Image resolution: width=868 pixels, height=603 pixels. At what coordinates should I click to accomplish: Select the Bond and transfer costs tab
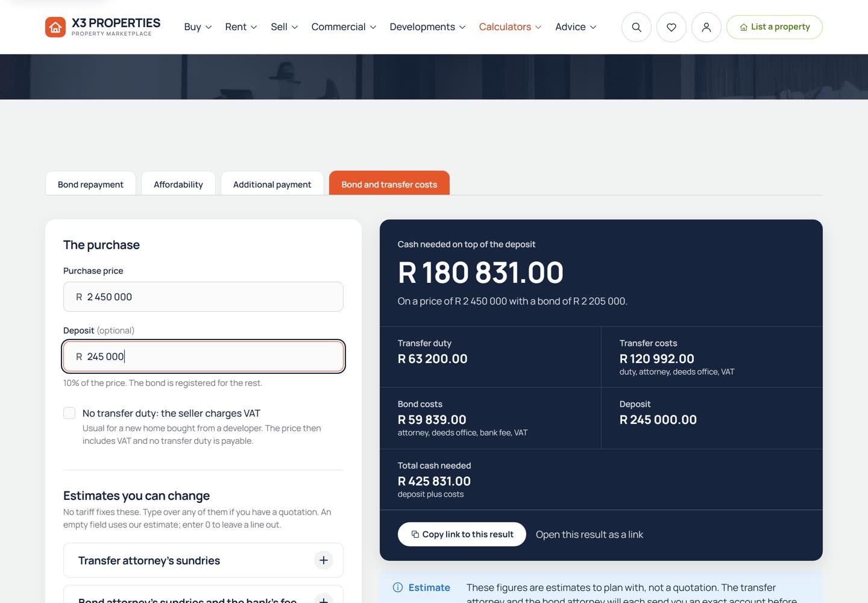point(389,183)
